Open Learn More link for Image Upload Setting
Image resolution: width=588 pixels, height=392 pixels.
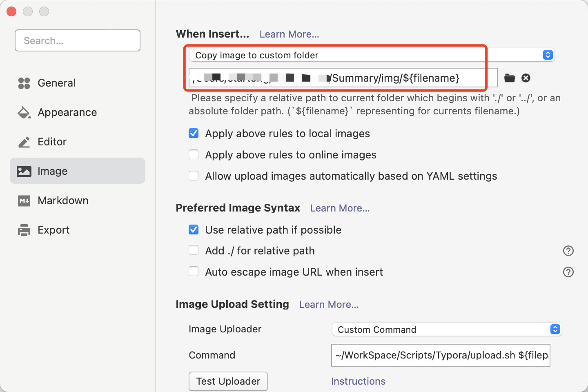tap(329, 305)
